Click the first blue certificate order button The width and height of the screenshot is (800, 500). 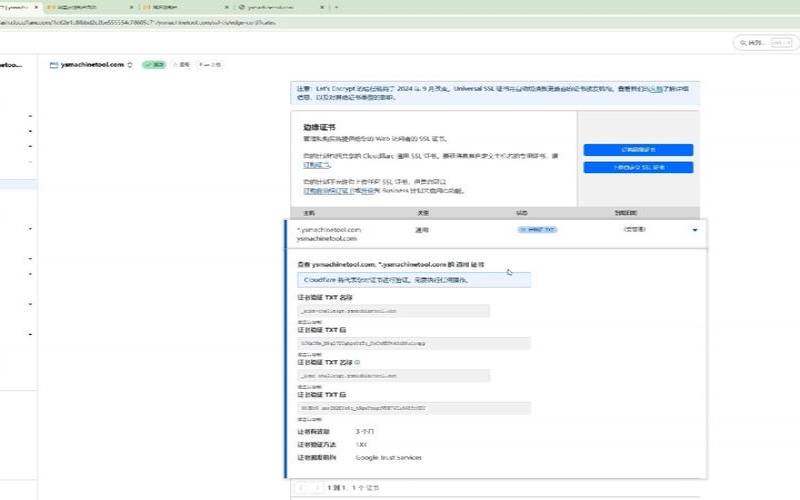click(x=637, y=149)
